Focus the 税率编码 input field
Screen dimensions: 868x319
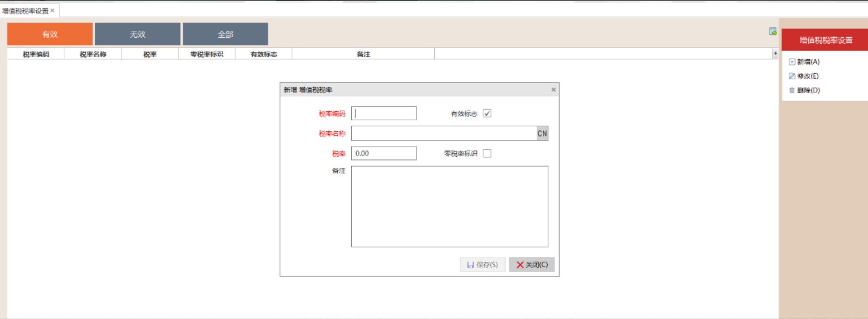tap(384, 114)
